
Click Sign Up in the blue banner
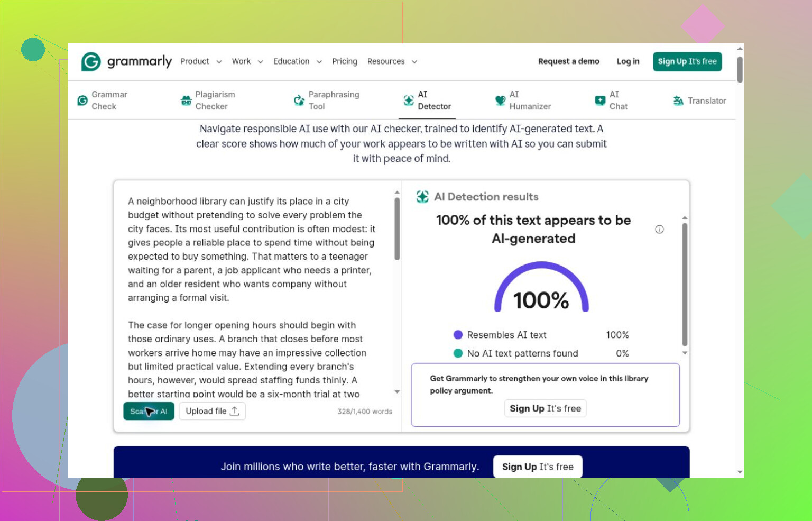pos(538,467)
